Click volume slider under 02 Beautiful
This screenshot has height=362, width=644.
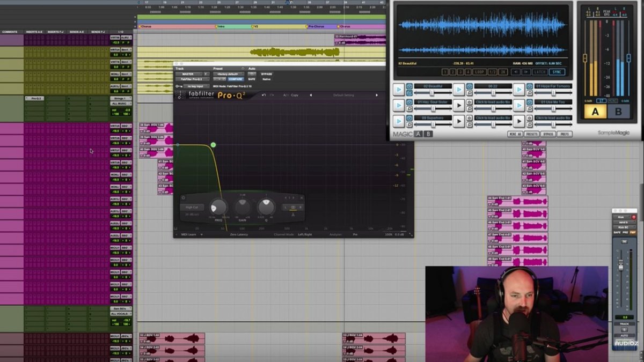click(x=433, y=93)
